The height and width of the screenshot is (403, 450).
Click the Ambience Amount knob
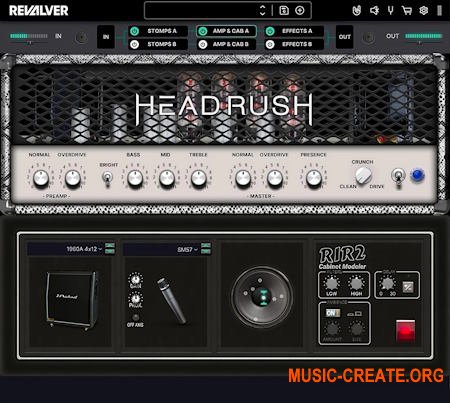pyautogui.click(x=331, y=329)
